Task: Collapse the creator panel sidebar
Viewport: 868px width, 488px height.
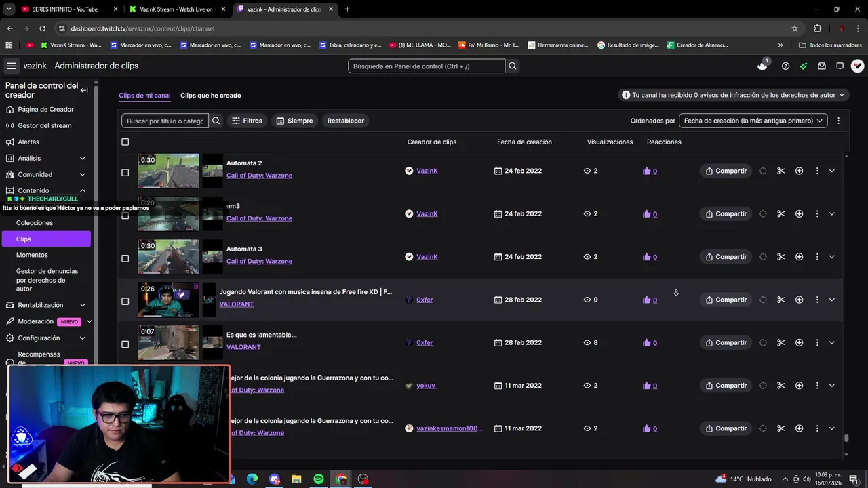Action: coord(84,90)
